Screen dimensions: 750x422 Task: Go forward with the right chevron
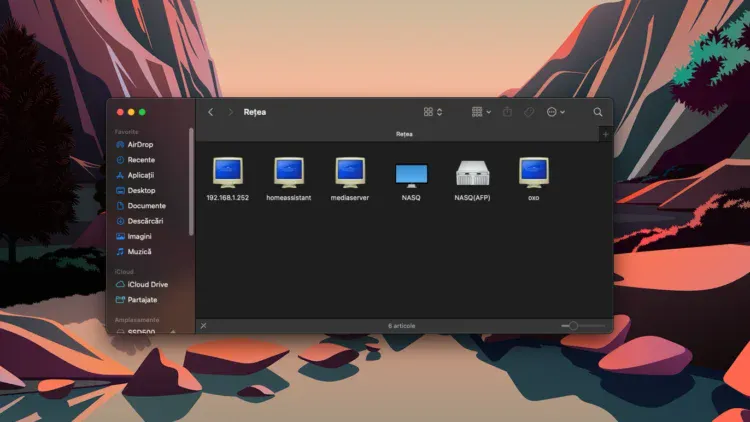click(231, 112)
